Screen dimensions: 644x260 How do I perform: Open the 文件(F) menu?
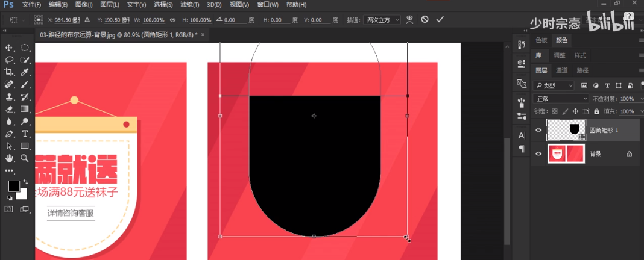click(x=31, y=5)
